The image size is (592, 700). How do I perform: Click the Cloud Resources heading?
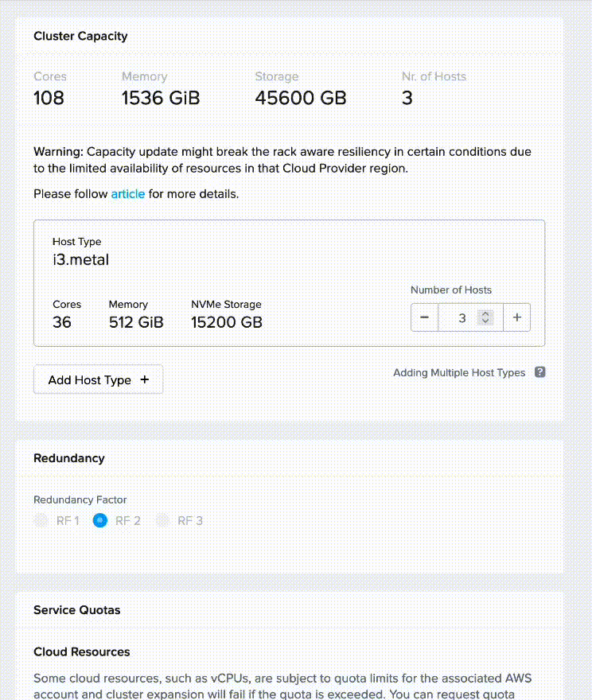(81, 651)
